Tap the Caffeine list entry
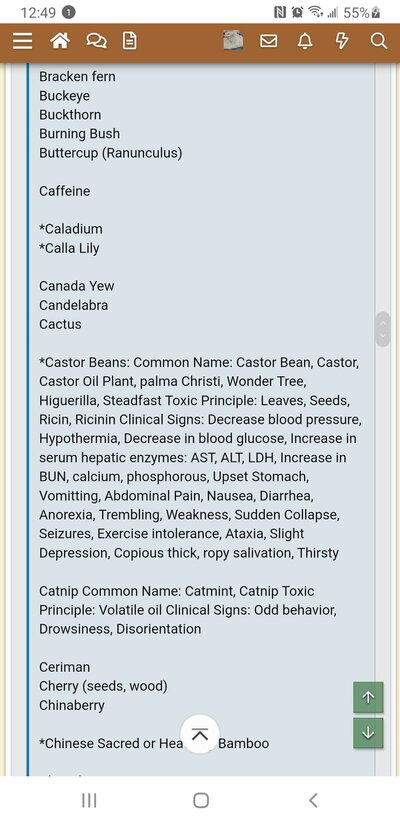400x823 pixels. (x=65, y=191)
